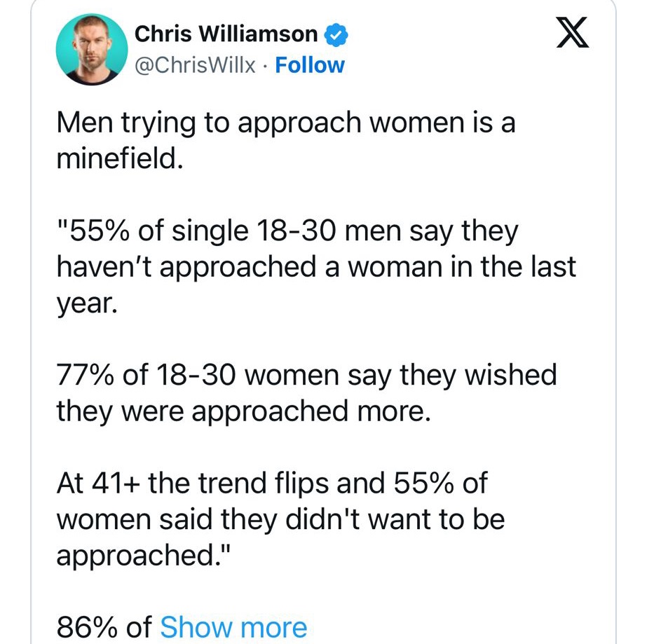Click the dot separator before Follow
This screenshot has height=644, width=647.
coord(266,65)
